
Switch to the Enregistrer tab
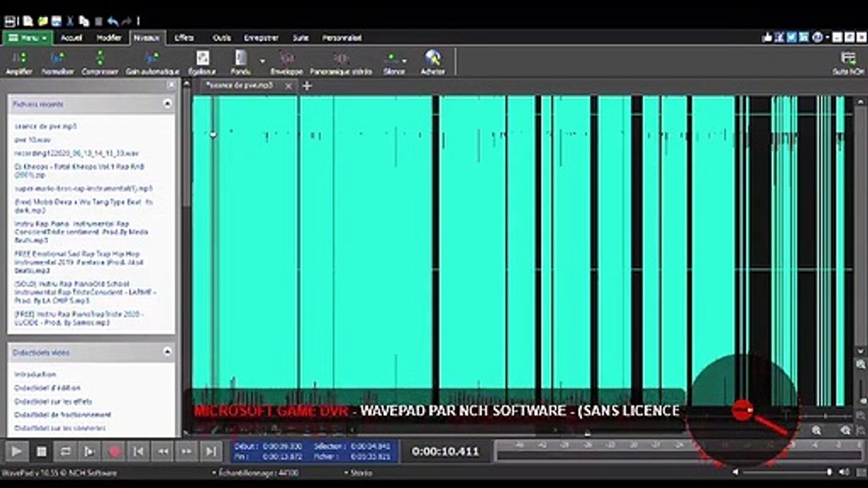point(261,38)
